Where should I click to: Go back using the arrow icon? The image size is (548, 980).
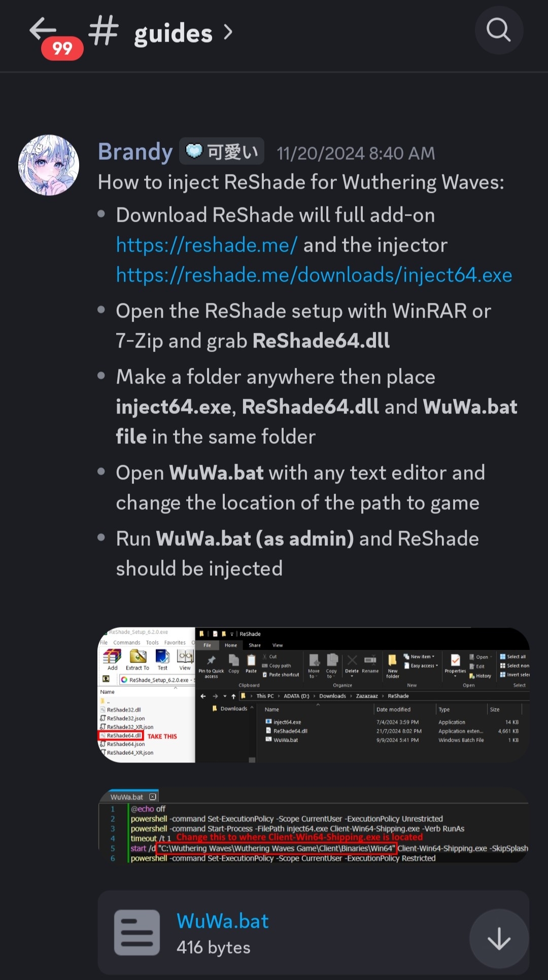[43, 29]
